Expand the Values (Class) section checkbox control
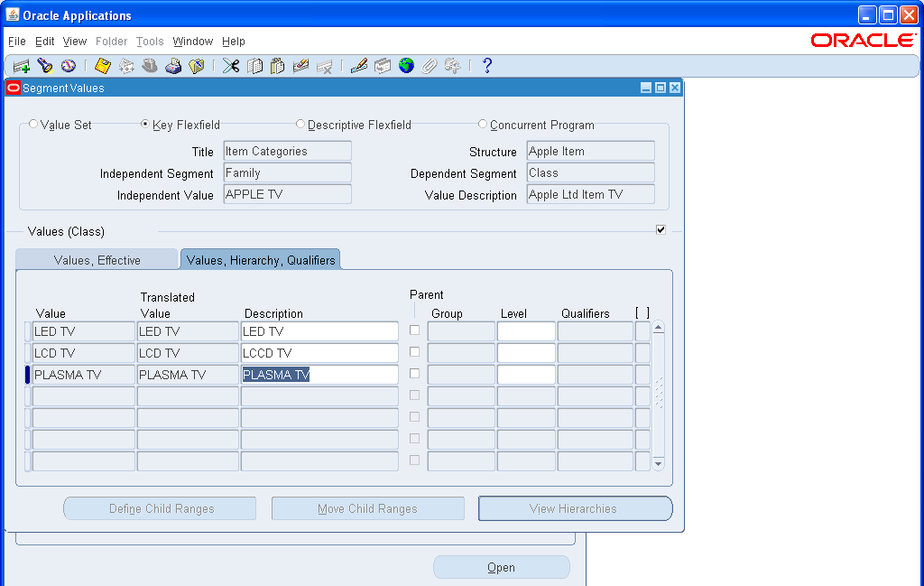Screen dimensions: 924x586 click(x=661, y=229)
